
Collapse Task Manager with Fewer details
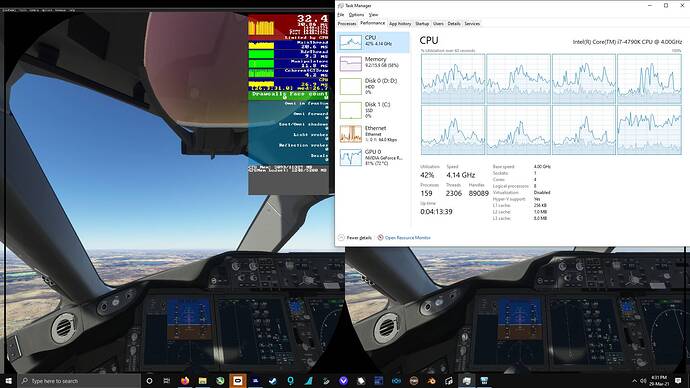(x=355, y=238)
